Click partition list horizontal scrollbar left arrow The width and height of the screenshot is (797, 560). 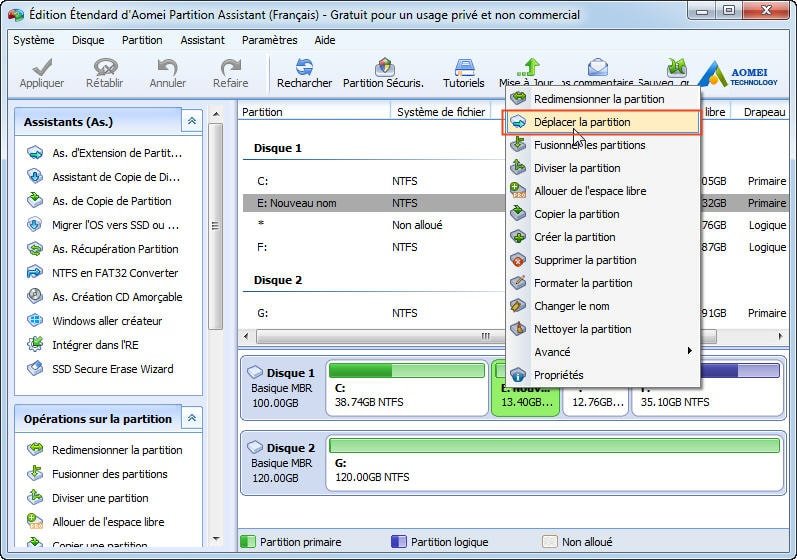(247, 336)
